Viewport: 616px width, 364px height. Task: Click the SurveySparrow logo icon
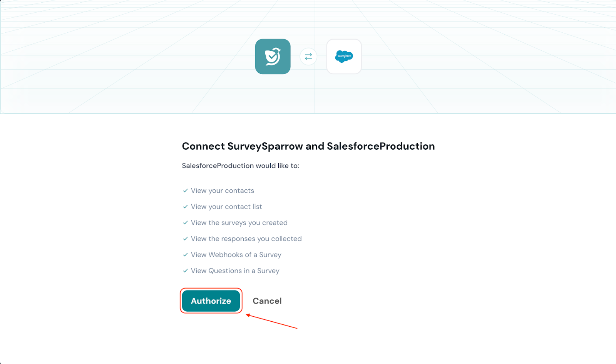(273, 57)
